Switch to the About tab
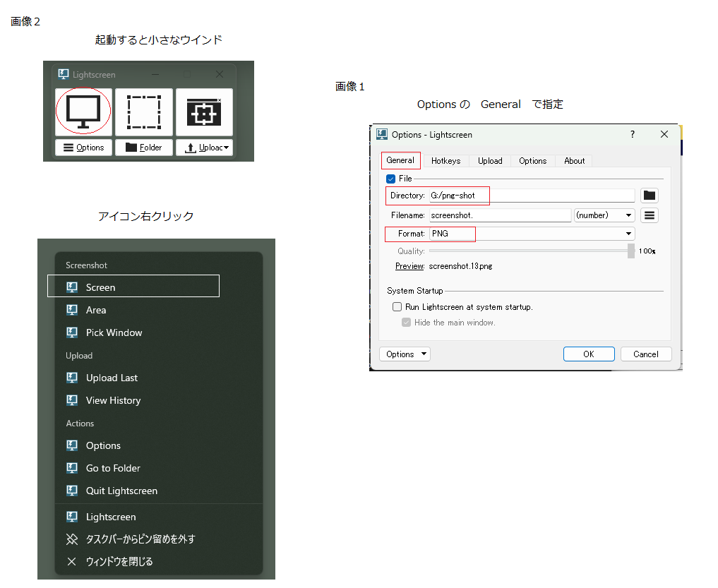Image resolution: width=718 pixels, height=588 pixels. coord(574,161)
